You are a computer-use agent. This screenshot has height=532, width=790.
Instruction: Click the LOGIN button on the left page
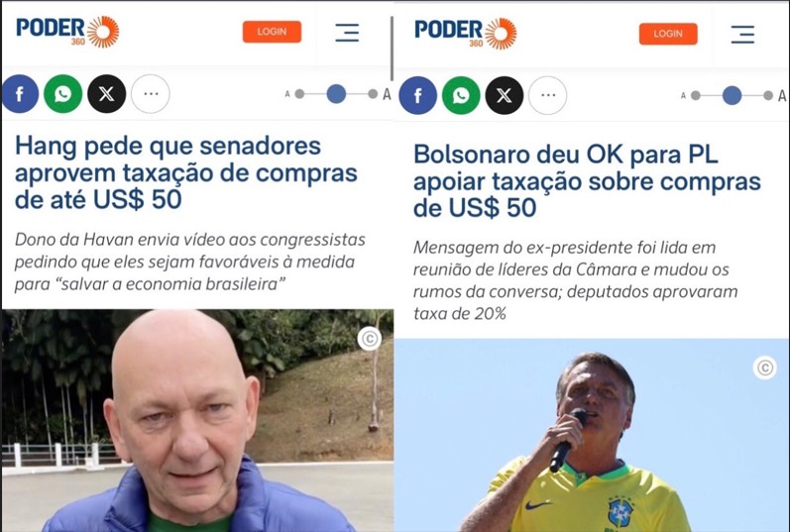272,32
